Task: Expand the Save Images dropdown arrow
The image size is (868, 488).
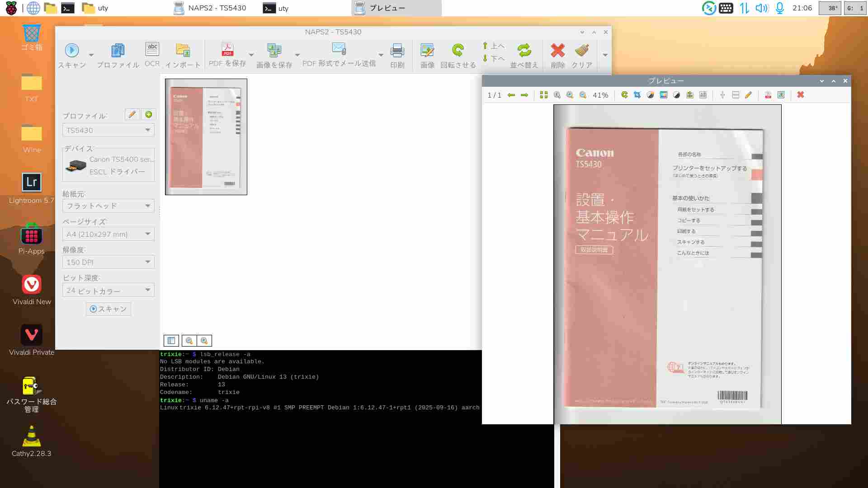Action: pos(297,55)
